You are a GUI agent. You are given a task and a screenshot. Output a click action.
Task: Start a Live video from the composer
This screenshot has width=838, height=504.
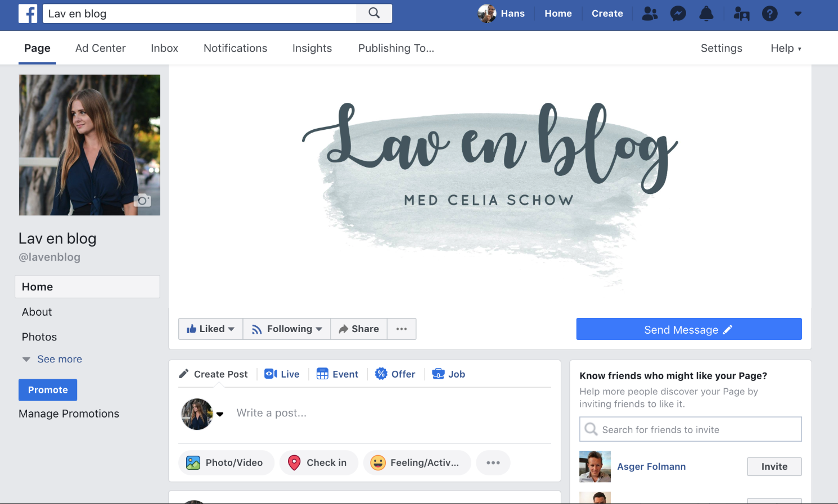(282, 374)
